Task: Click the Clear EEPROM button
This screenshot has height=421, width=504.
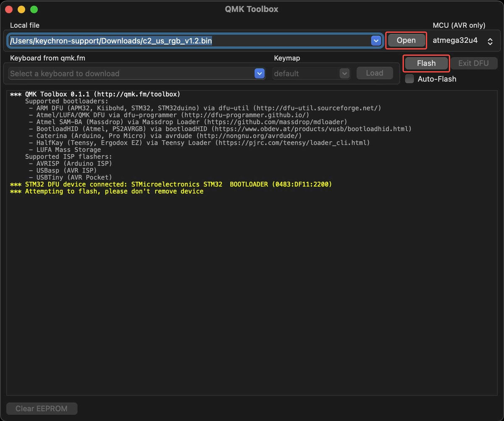Action: tap(42, 408)
